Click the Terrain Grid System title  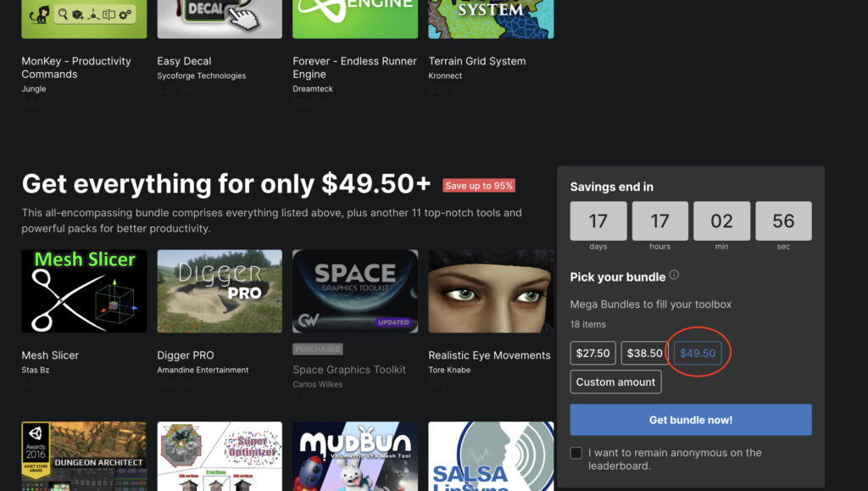[x=477, y=61]
